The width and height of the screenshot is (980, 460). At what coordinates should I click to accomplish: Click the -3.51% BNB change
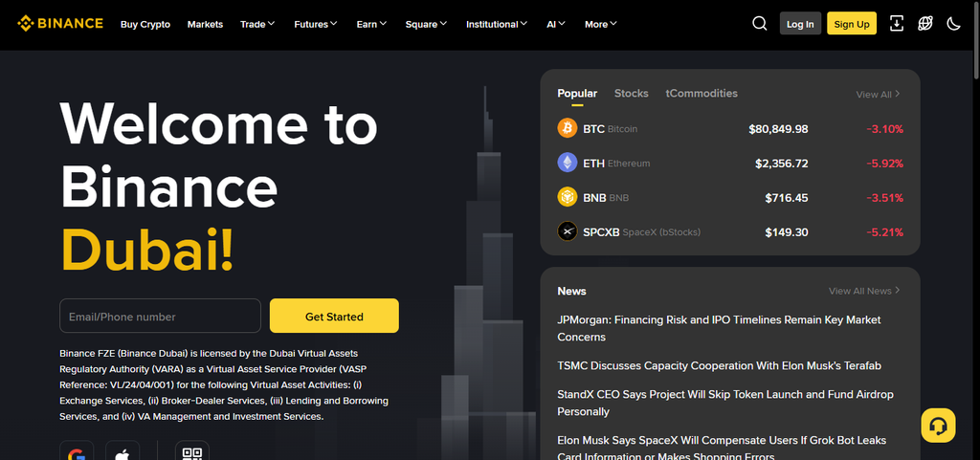pyautogui.click(x=884, y=198)
